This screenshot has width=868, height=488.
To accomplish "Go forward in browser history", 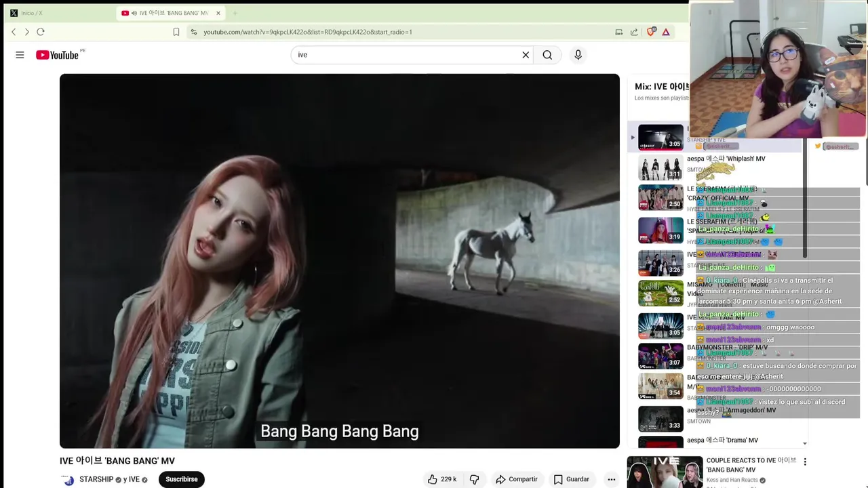I will tap(26, 32).
